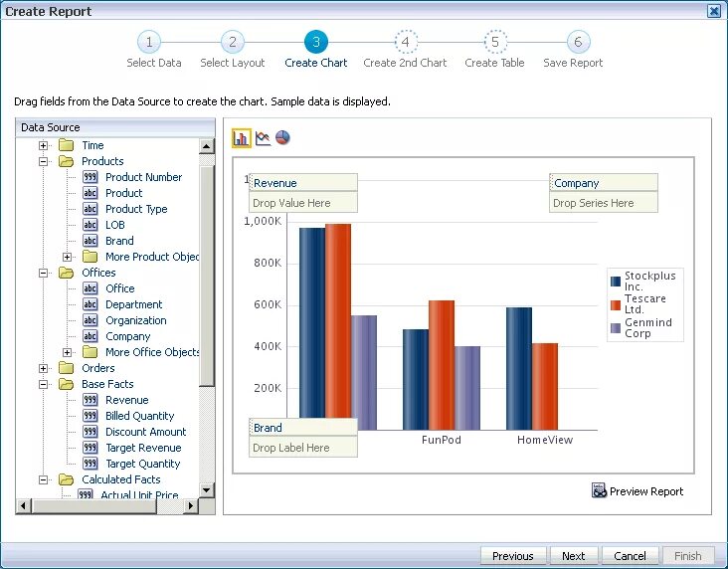Click the Drop Label Here zone
728x569 pixels.
click(303, 448)
